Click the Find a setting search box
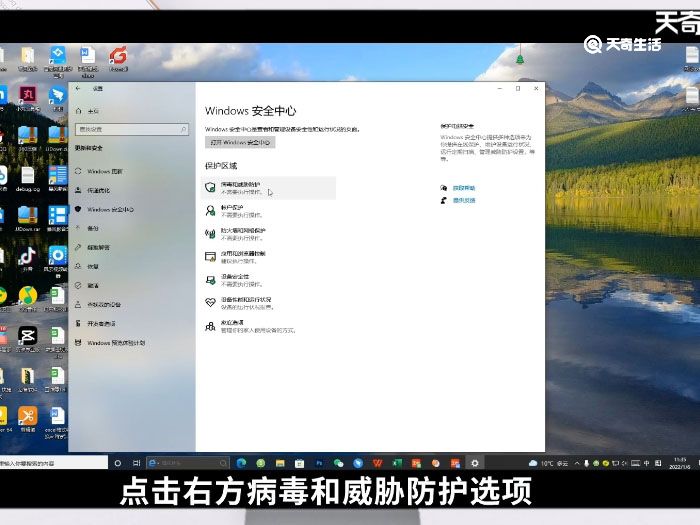Image resolution: width=700 pixels, height=525 pixels. [x=132, y=129]
